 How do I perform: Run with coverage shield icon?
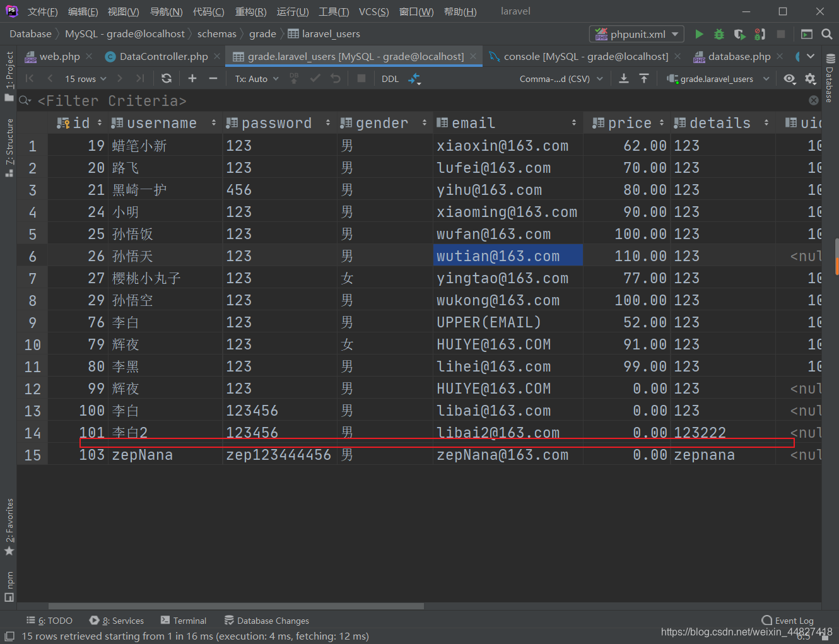tap(739, 34)
